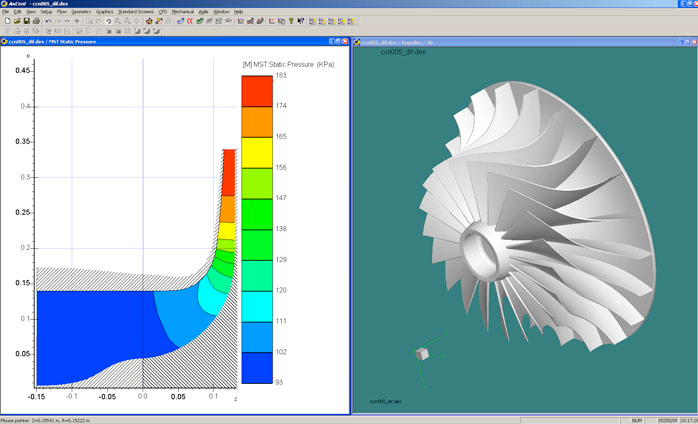Open the View menu
Image resolution: width=698 pixels, height=424 pixels.
pyautogui.click(x=31, y=12)
